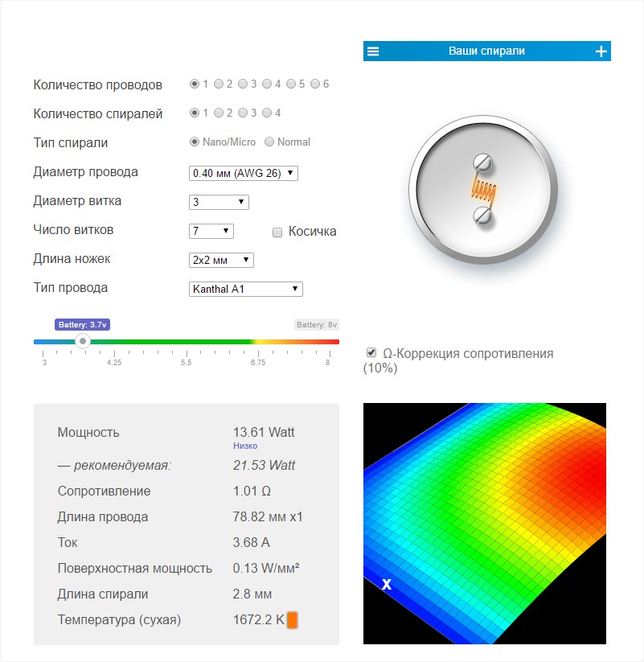Click the orange temperature color indicator
Image resolution: width=644 pixels, height=662 pixels.
(x=293, y=620)
